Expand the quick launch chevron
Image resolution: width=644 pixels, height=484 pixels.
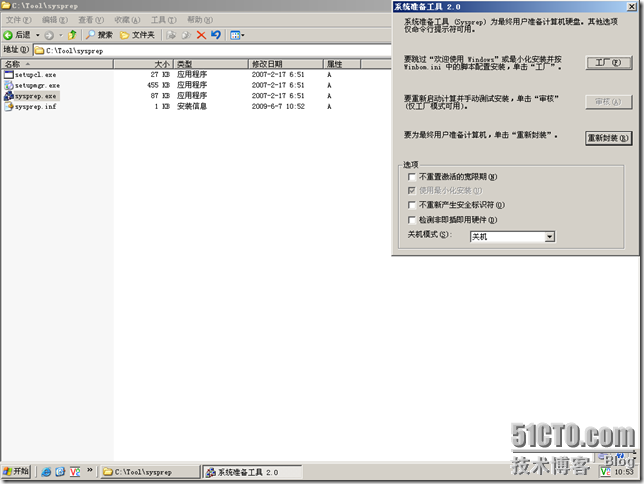(90, 470)
